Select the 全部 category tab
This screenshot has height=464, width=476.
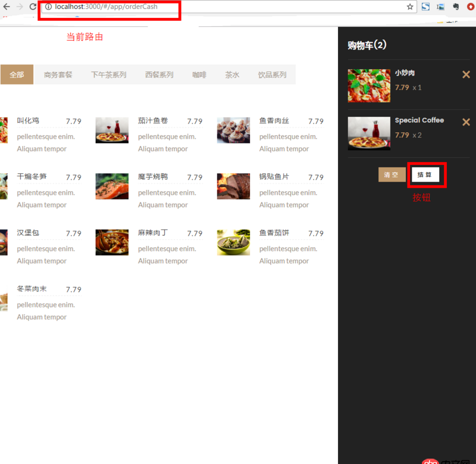(x=17, y=74)
